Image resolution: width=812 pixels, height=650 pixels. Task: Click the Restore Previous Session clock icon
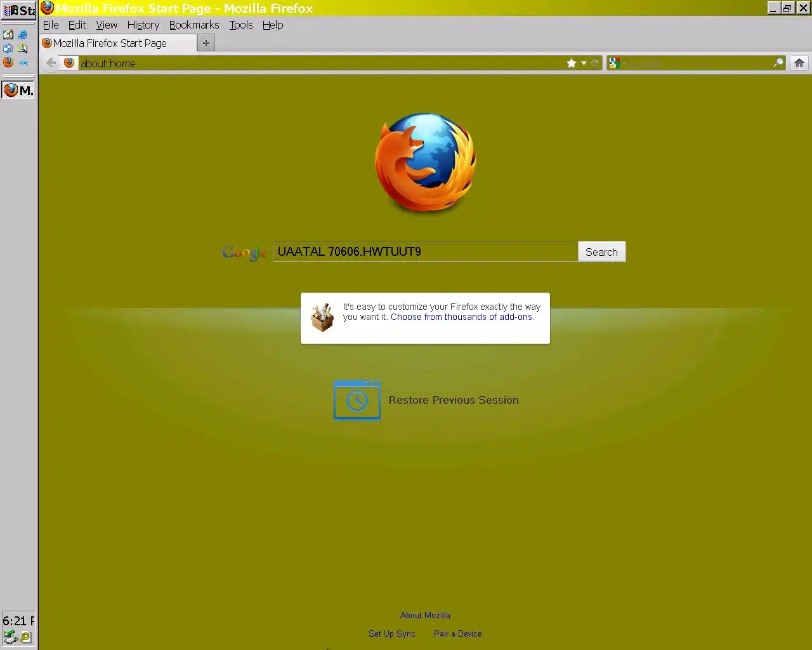357,400
